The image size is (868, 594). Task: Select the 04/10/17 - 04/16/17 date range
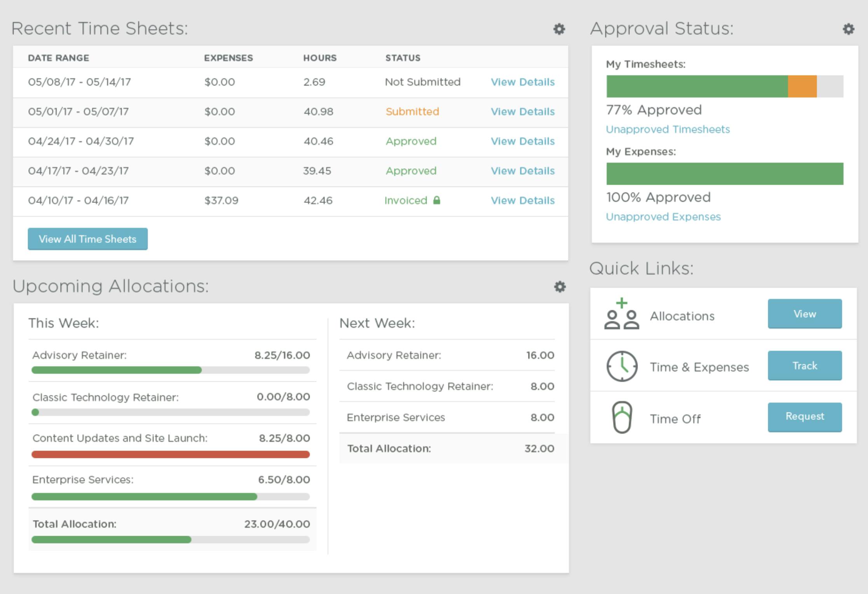[x=78, y=200]
